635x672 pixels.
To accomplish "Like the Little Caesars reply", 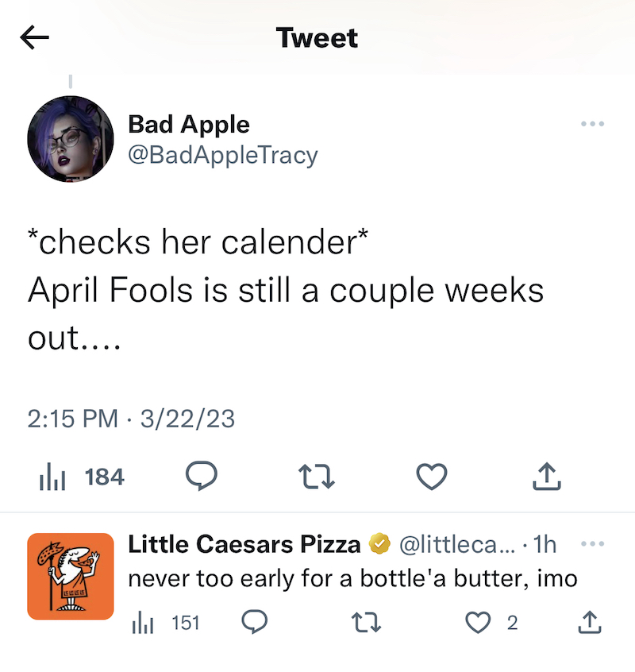I will point(478,624).
